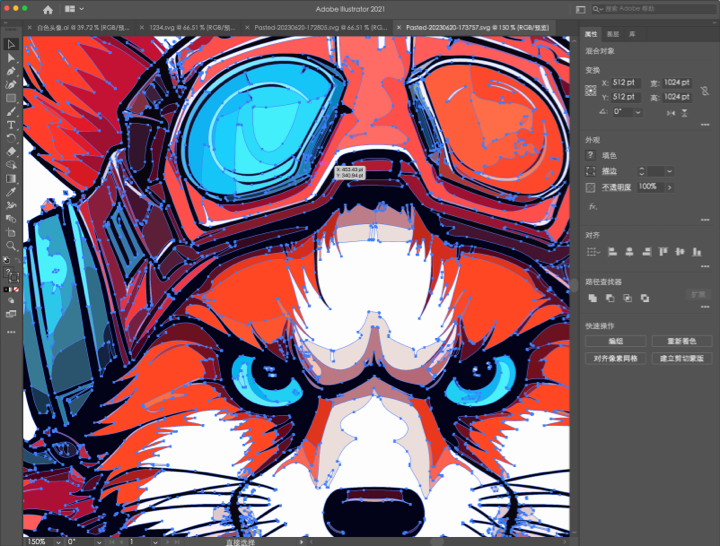
Task: Select the Rotate tool
Action: click(11, 138)
